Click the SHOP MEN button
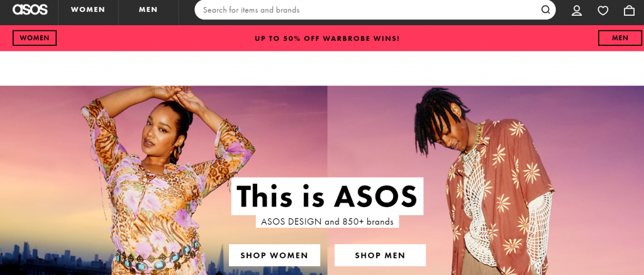Image resolution: width=644 pixels, height=275 pixels. tap(380, 255)
